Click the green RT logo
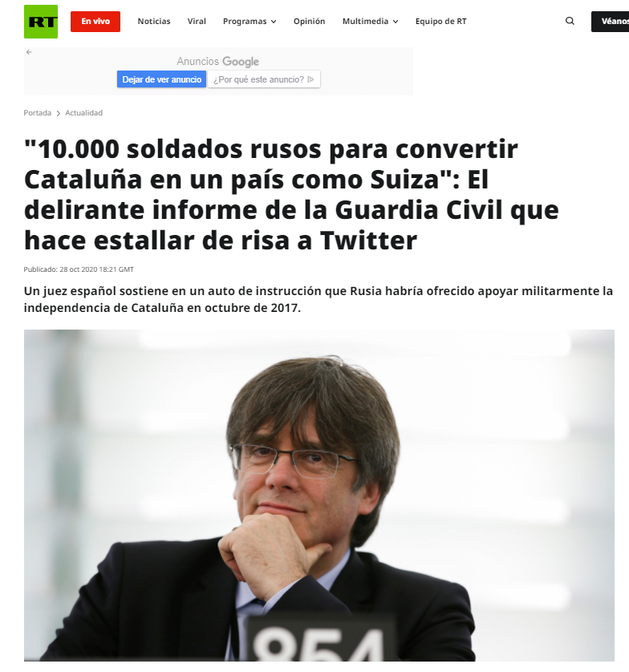 click(41, 22)
